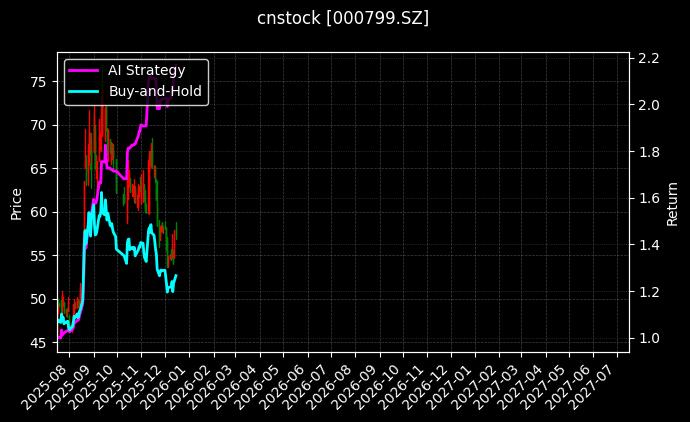
Task: Click the 2.2 tick on the Return axis
Action: [x=648, y=58]
